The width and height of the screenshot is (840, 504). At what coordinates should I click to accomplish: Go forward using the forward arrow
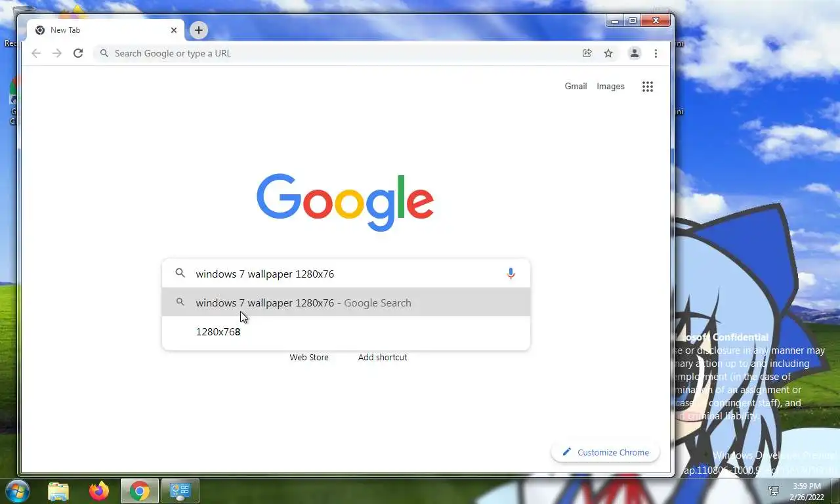pos(57,53)
